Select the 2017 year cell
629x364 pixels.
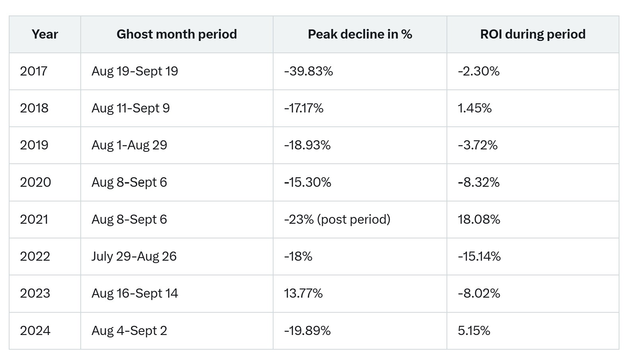[34, 72]
